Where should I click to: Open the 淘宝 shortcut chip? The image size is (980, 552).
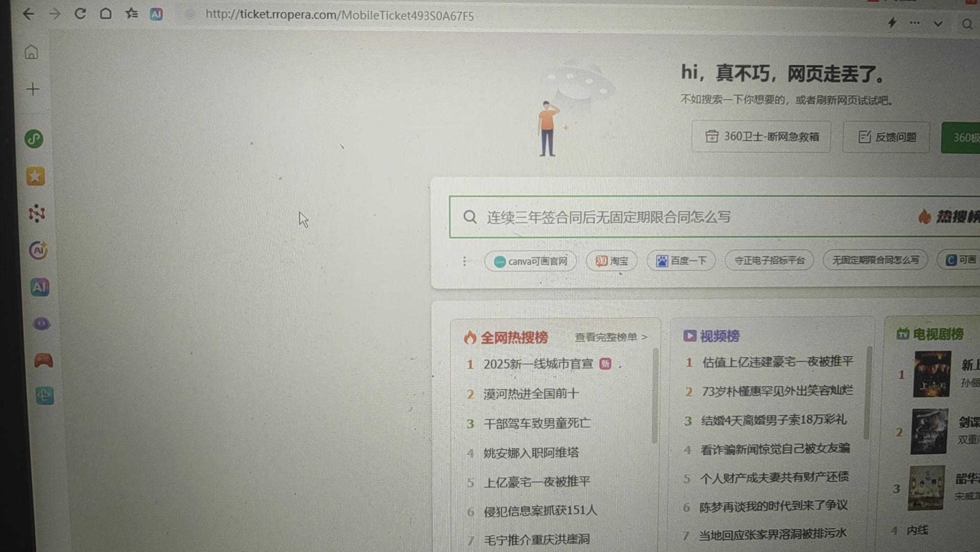(x=612, y=261)
